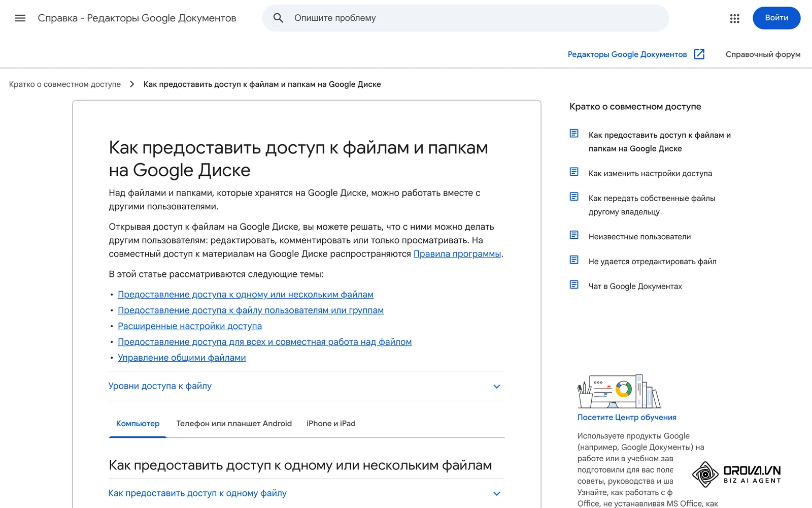
Task: Open the Редакторы Google Документов link
Action: tap(627, 54)
